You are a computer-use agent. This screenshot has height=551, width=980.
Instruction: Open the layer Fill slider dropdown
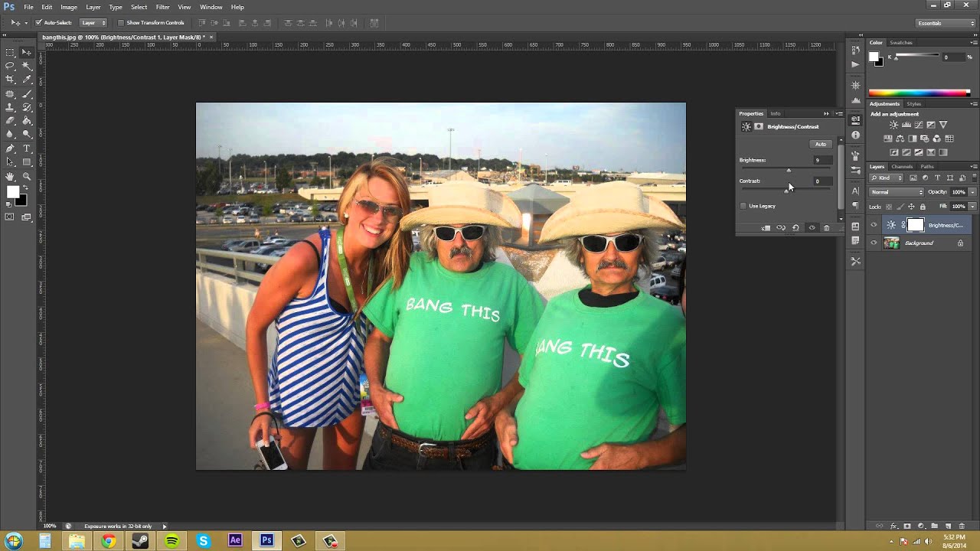pos(972,207)
